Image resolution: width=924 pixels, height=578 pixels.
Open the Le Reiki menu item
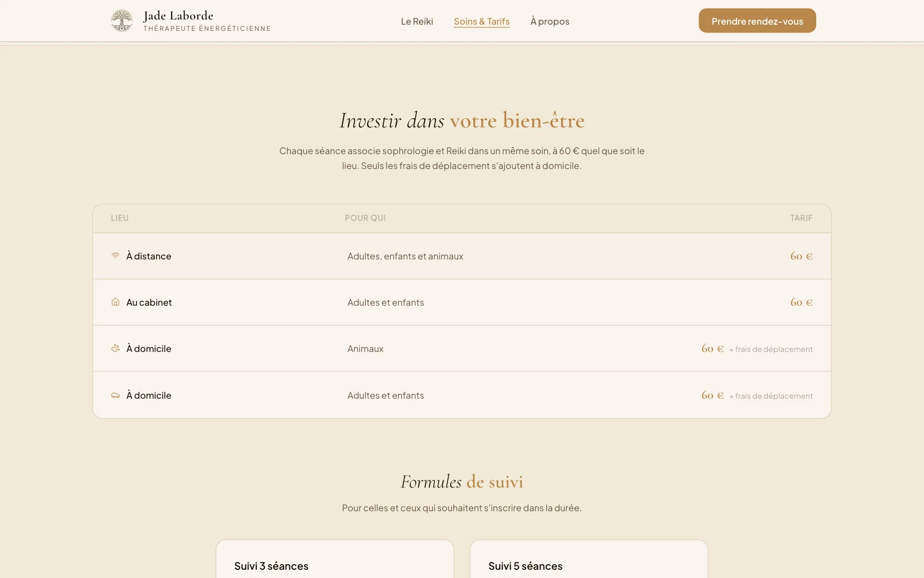coord(417,21)
